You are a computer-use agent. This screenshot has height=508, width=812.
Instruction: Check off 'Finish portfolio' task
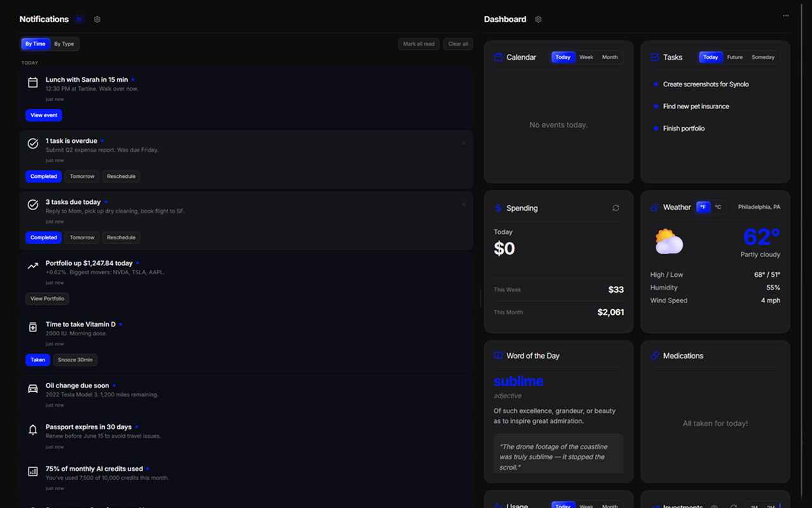click(x=656, y=128)
